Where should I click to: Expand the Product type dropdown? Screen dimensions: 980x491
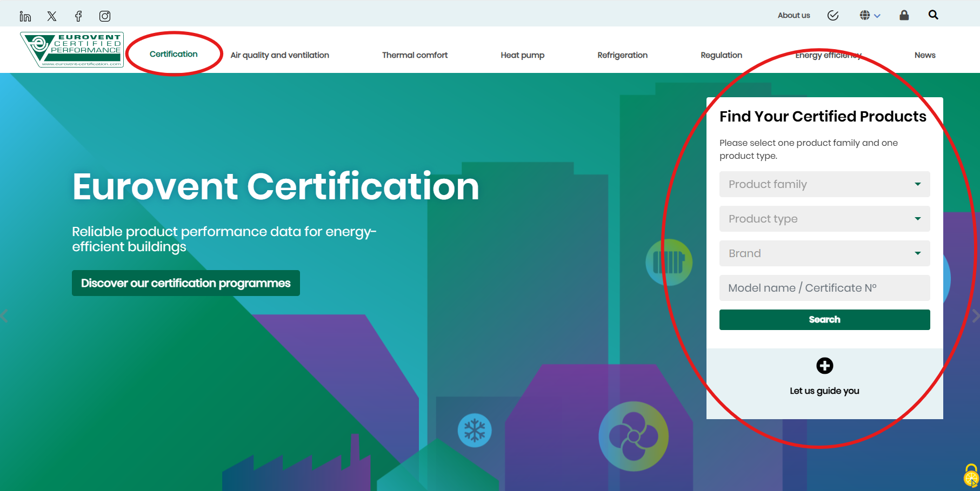pyautogui.click(x=824, y=219)
